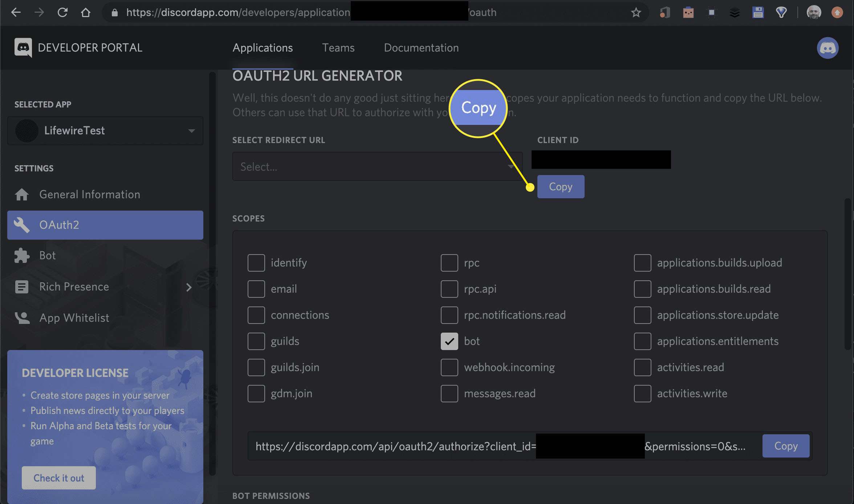
Task: Copy the OAuth2 generated URL
Action: click(786, 445)
